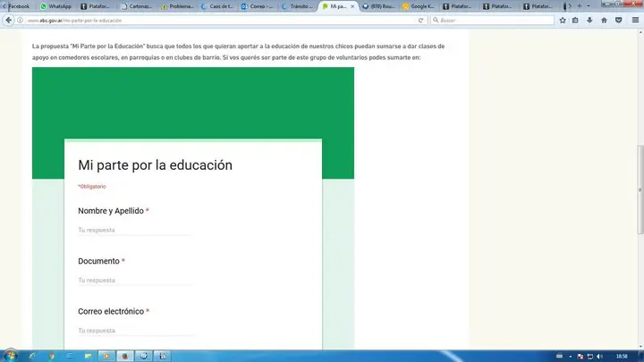Switch to the Google K... tab

tap(419, 6)
